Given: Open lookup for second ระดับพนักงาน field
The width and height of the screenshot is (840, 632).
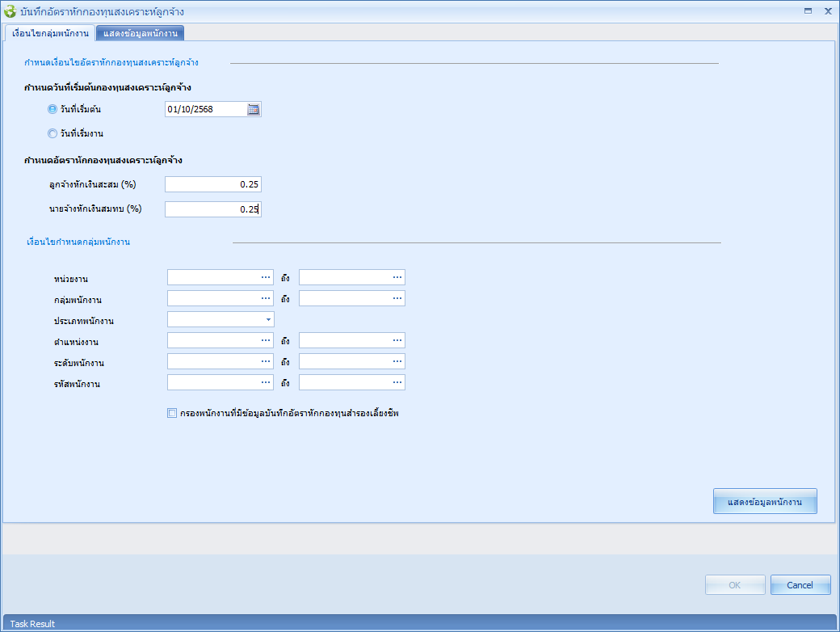Looking at the screenshot, I should coord(397,361).
